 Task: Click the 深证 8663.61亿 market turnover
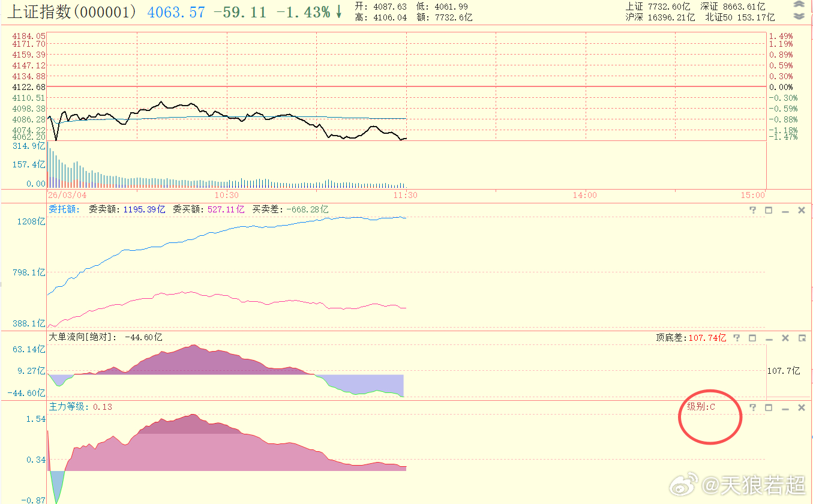(x=733, y=7)
